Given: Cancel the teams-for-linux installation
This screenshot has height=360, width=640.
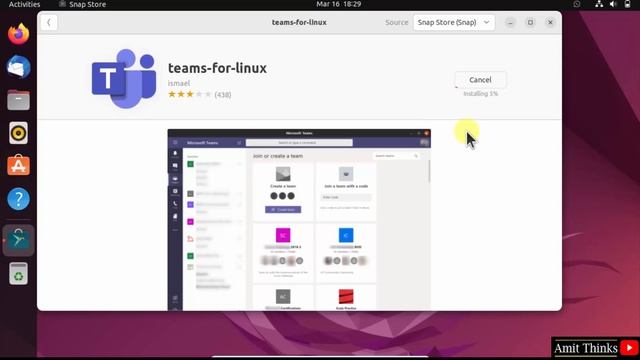Looking at the screenshot, I should (480, 80).
